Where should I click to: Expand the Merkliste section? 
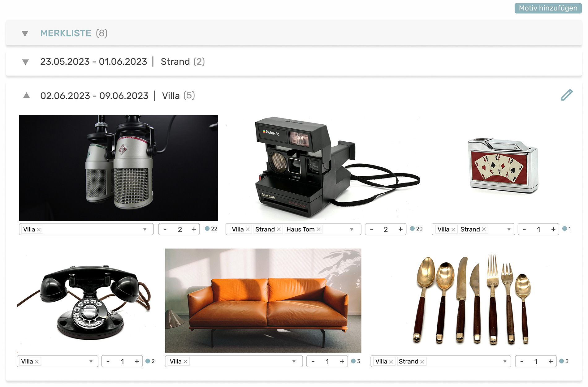[25, 33]
